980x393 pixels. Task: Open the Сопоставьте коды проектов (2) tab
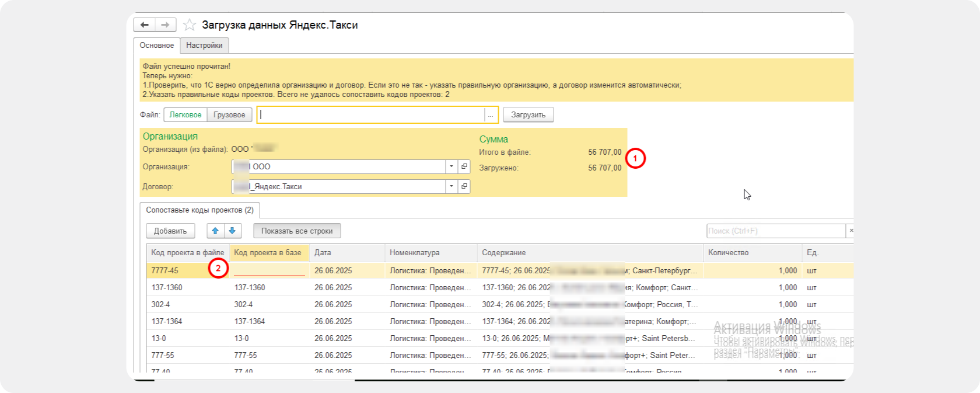pos(199,210)
